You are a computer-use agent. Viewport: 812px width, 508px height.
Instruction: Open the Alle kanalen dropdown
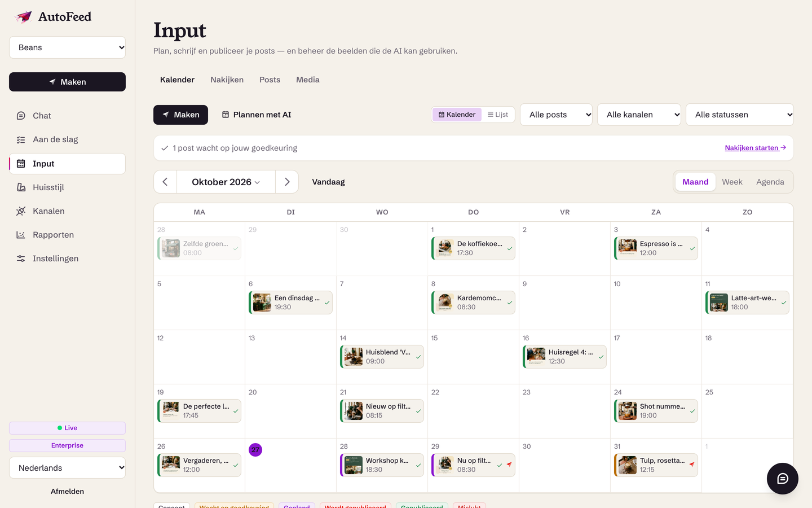pos(639,115)
